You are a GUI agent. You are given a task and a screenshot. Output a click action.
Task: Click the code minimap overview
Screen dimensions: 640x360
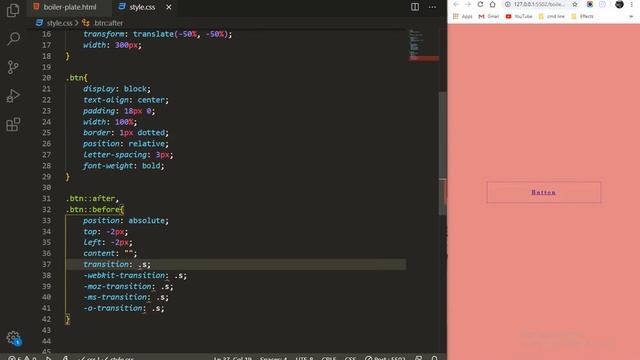[x=424, y=45]
